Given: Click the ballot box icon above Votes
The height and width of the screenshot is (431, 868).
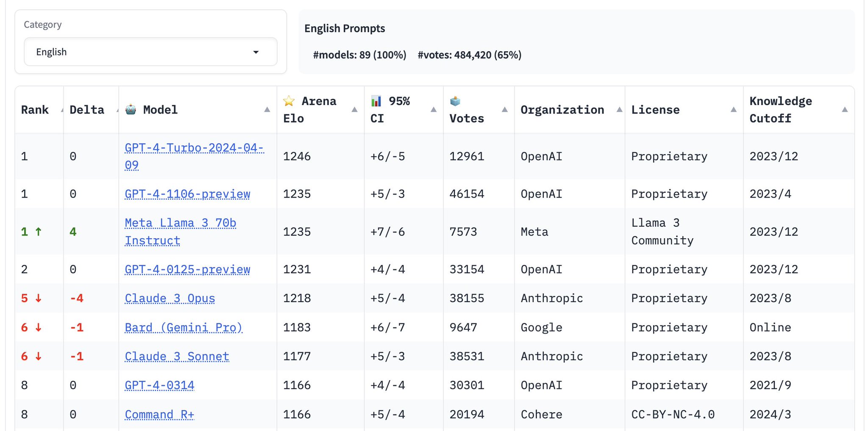Looking at the screenshot, I should [455, 101].
